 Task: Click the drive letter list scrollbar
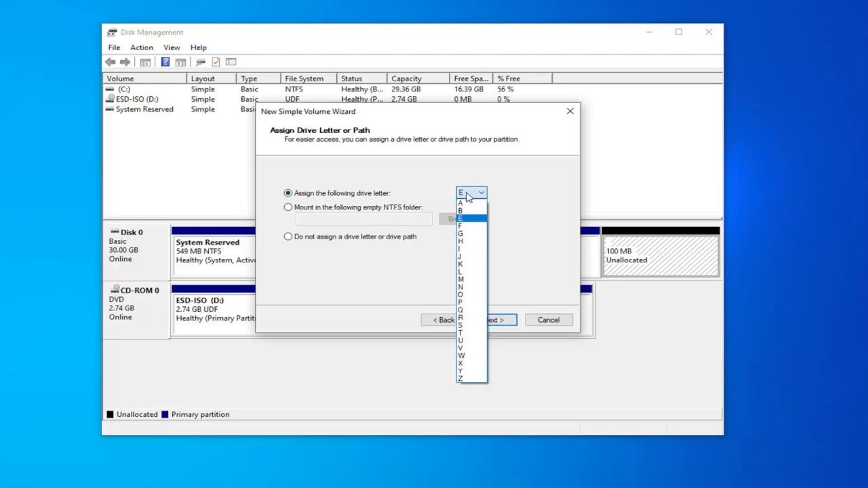click(x=484, y=291)
